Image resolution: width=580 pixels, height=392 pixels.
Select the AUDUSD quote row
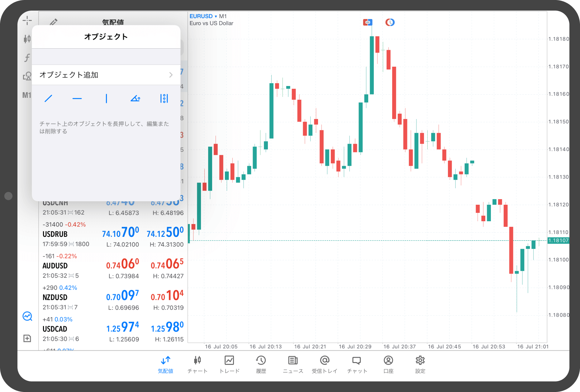click(x=113, y=266)
